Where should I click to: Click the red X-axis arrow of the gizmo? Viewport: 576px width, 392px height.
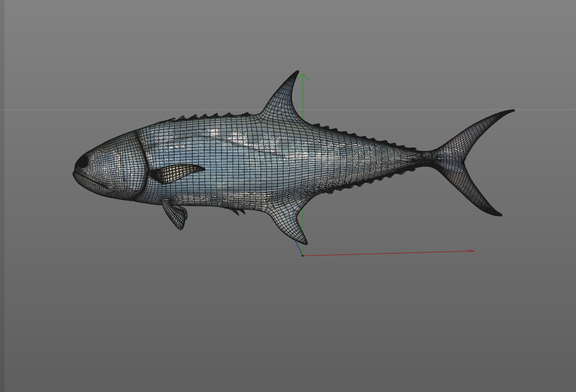[x=400, y=252]
